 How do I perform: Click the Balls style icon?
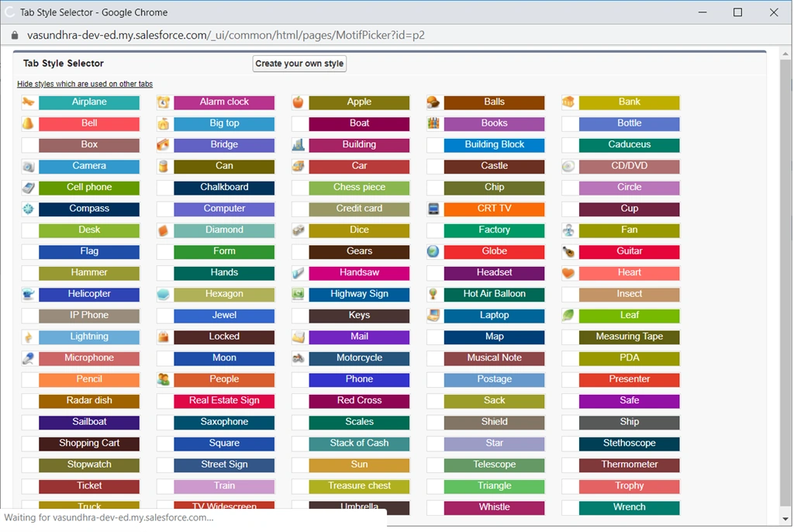[433, 102]
